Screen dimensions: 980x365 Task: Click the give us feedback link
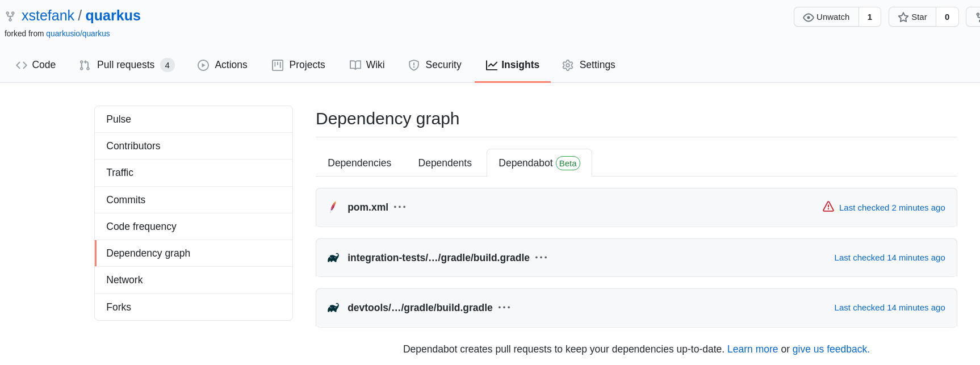pos(831,349)
